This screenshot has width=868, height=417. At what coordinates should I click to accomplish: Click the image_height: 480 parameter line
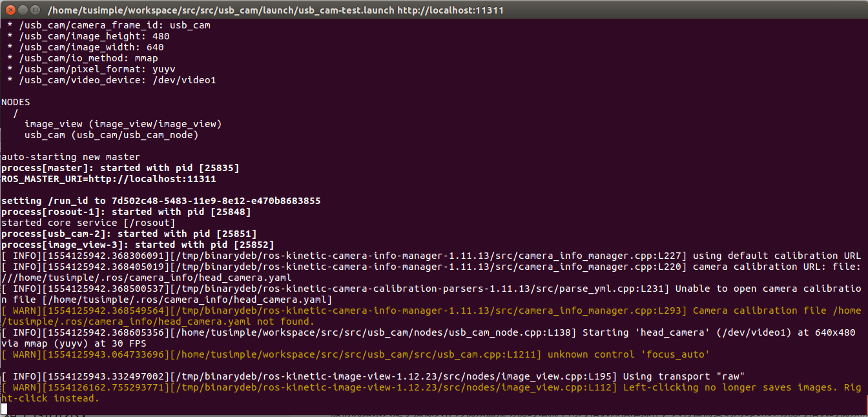tap(88, 36)
